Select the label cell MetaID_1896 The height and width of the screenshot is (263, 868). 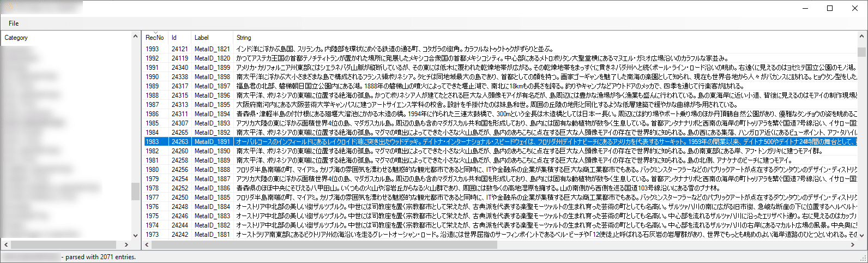tap(212, 95)
